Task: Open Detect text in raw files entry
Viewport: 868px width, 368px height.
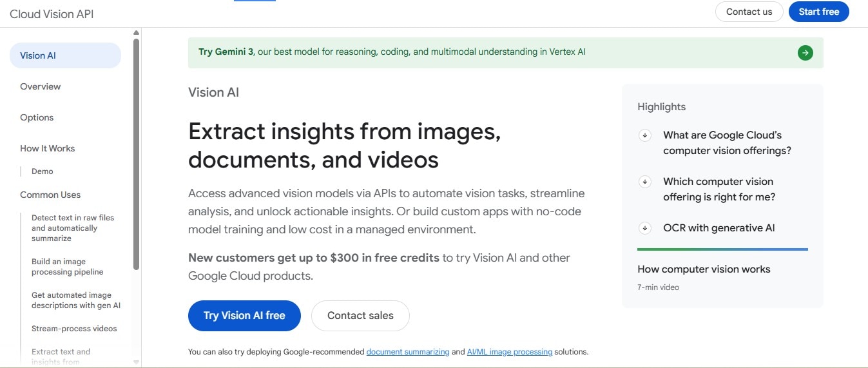Action: click(x=73, y=228)
